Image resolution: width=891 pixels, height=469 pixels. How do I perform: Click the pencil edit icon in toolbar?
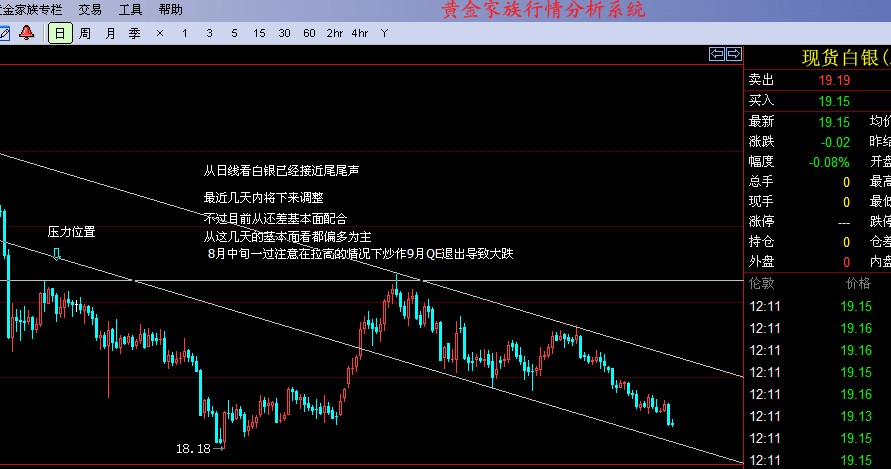[4, 33]
